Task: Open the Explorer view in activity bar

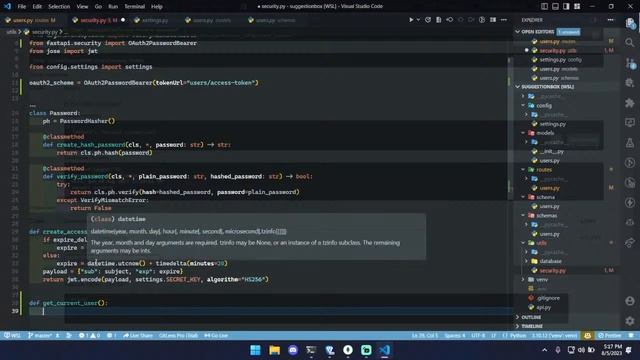Action: point(630,23)
